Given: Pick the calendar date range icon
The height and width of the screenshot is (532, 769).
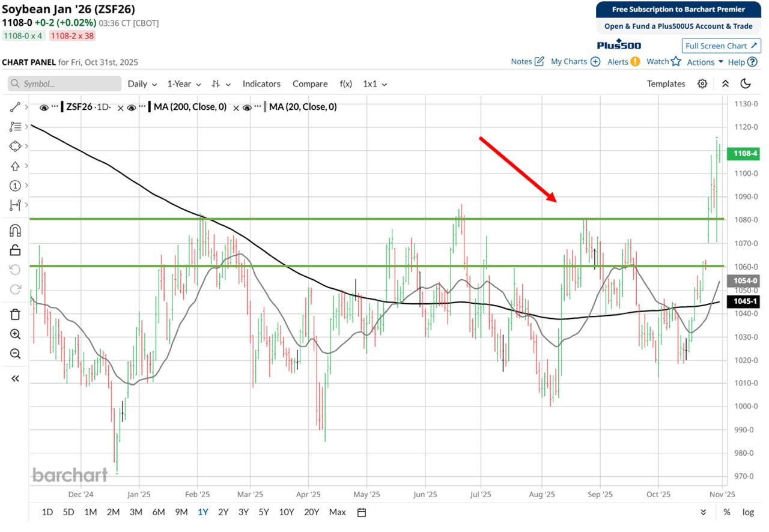Looking at the screenshot, I should click(362, 512).
